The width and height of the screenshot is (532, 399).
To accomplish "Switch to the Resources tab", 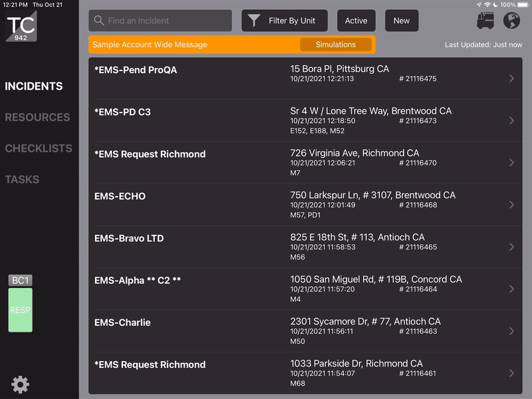I will click(37, 117).
